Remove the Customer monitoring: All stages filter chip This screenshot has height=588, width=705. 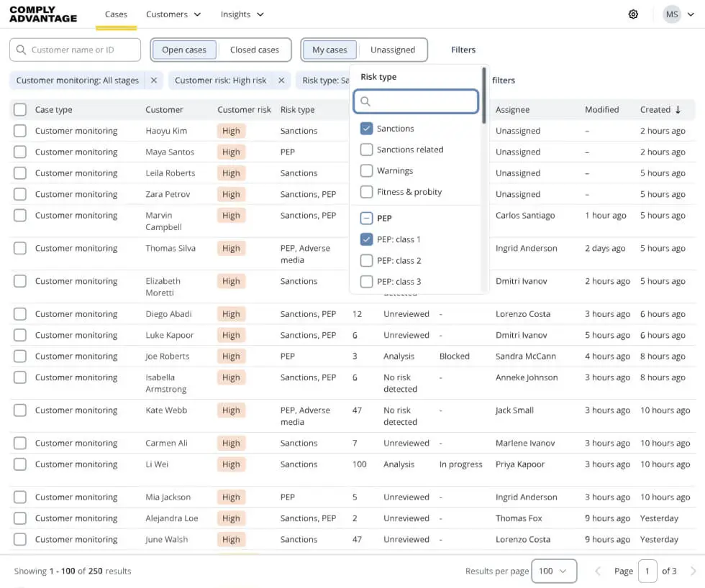click(x=153, y=80)
